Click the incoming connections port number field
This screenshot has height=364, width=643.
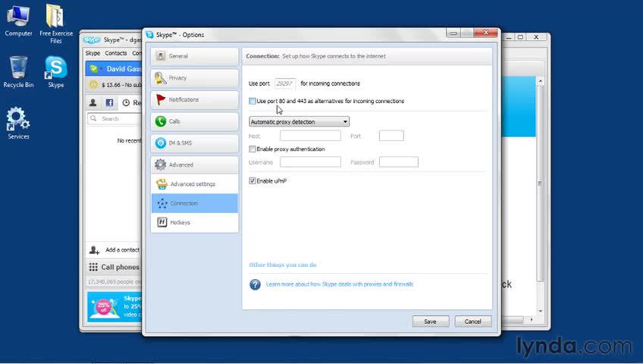point(284,83)
